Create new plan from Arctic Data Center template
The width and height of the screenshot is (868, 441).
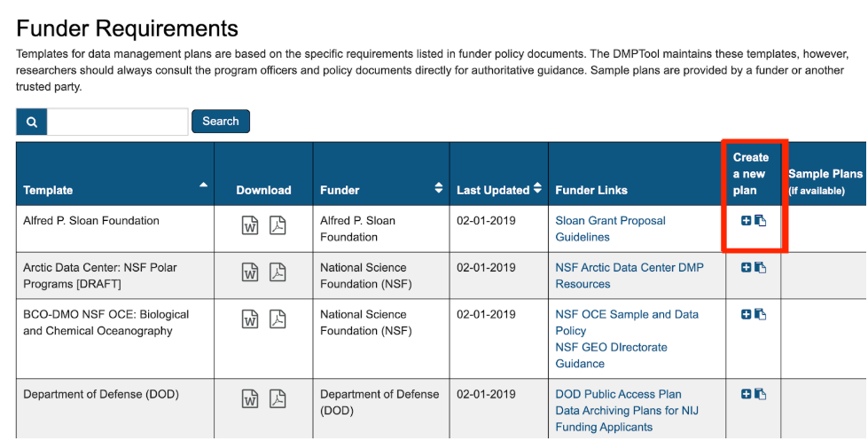click(x=746, y=267)
